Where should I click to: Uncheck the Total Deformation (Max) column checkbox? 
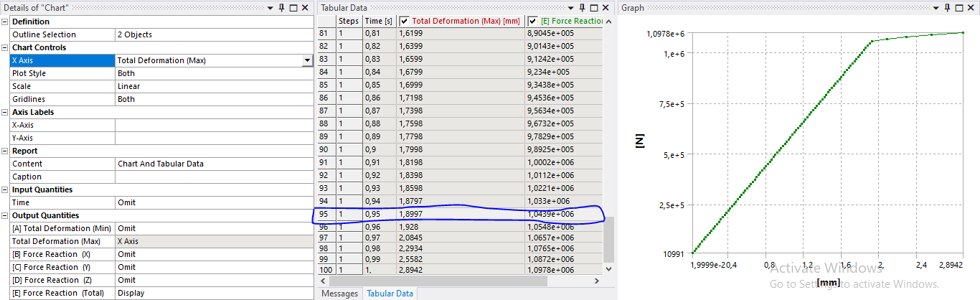tap(404, 22)
